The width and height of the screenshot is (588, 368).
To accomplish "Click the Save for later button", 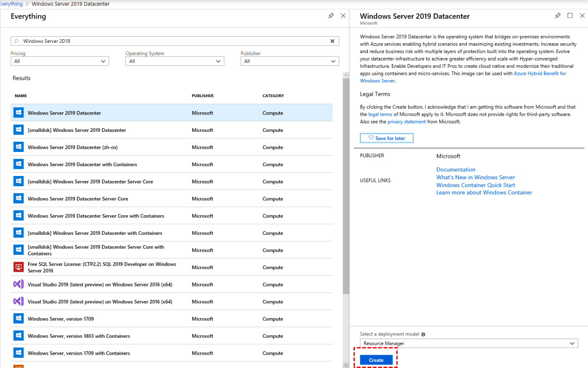I will click(387, 138).
